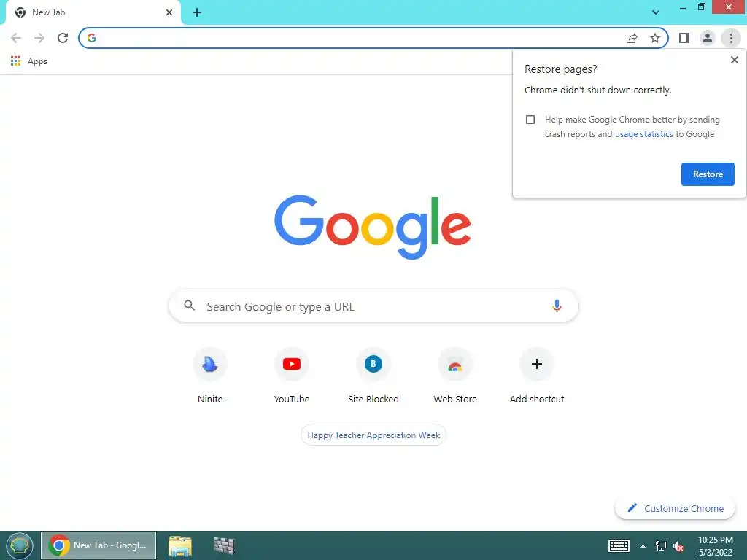Enable sending crash reports checkbox
This screenshot has height=560, width=747.
tap(530, 120)
